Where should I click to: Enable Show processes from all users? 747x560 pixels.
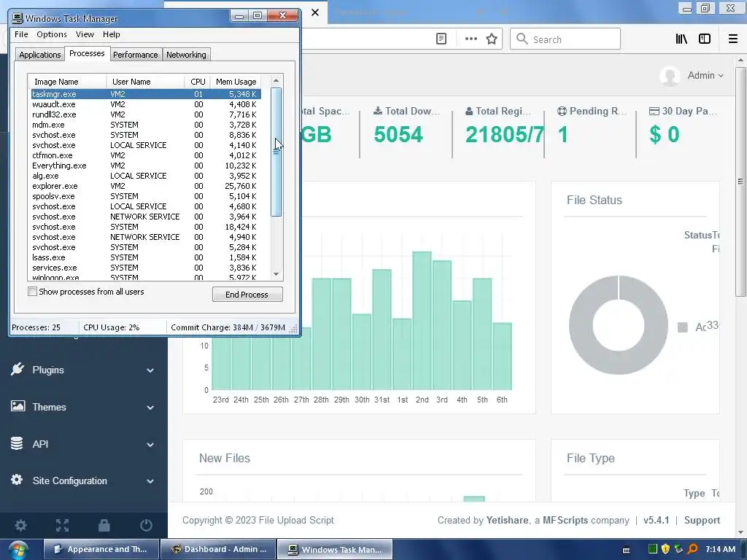click(x=32, y=292)
